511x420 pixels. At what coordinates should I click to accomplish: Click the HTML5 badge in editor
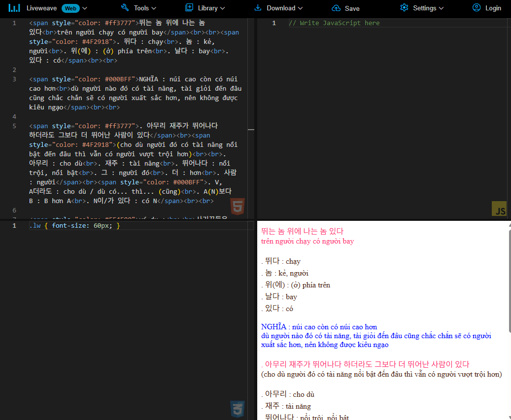pos(237,207)
